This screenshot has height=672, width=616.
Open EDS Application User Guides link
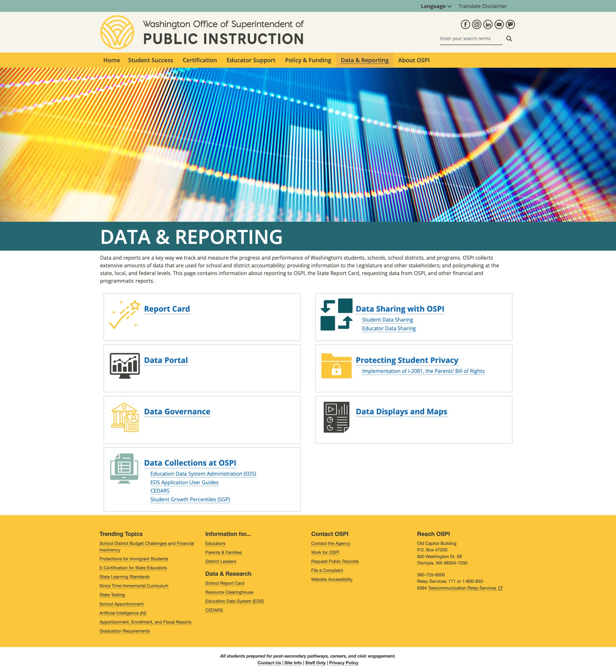click(184, 482)
